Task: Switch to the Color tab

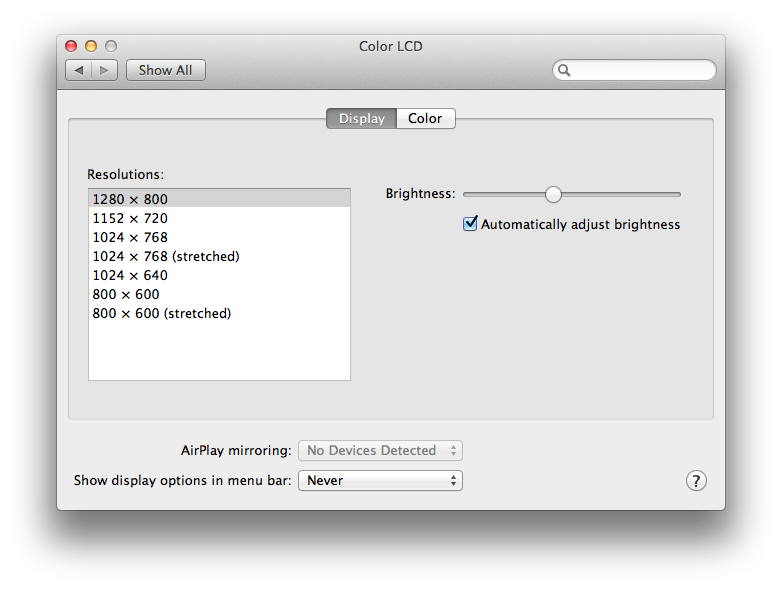Action: pyautogui.click(x=425, y=118)
